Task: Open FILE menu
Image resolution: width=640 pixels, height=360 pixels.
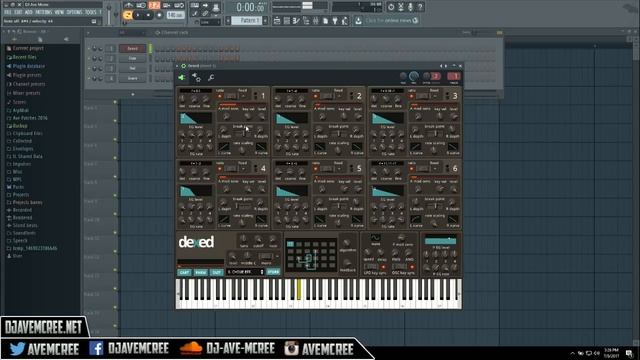Action: (x=7, y=12)
